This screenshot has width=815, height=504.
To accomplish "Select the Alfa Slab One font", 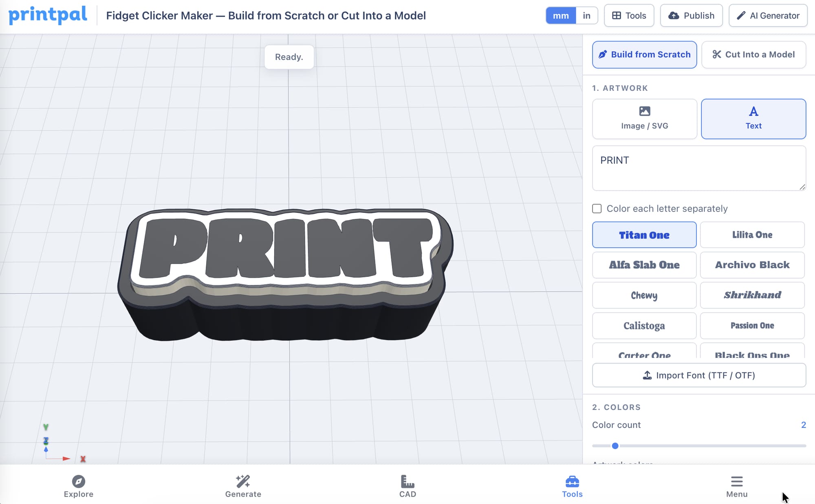I will coord(644,265).
